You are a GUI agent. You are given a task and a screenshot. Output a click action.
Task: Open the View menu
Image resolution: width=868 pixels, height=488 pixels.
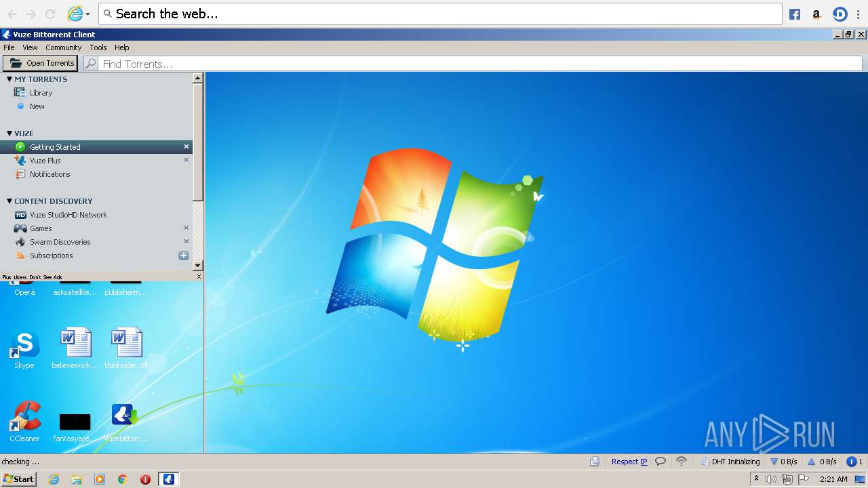coord(30,47)
